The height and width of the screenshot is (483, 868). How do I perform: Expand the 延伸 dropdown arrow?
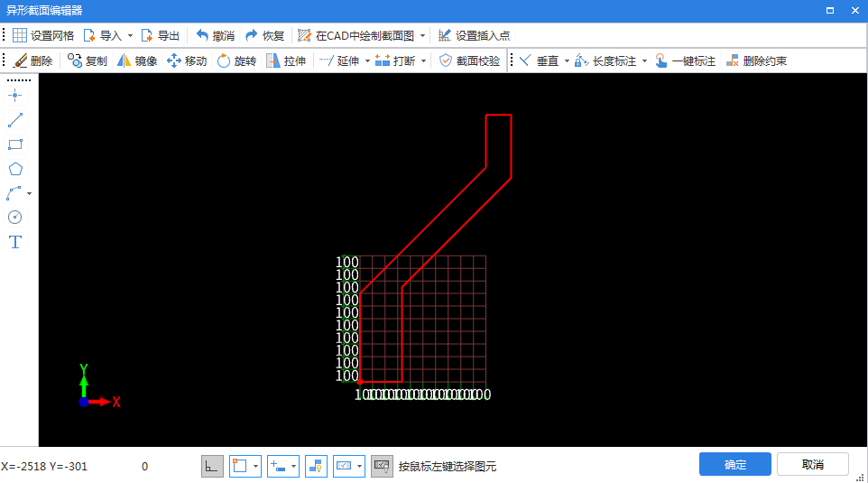367,60
